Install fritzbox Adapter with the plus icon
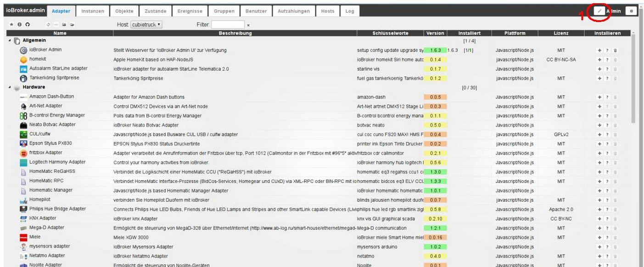The image size is (644, 267). coord(599,153)
